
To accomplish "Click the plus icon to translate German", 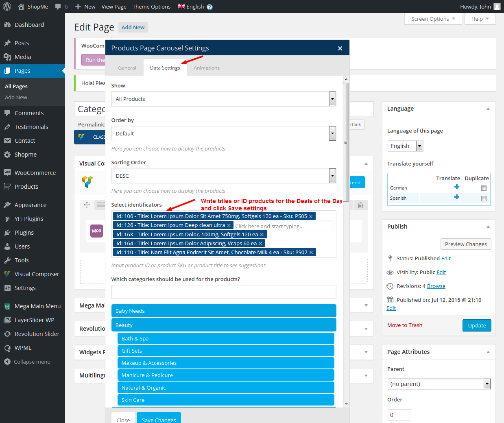I will [x=457, y=187].
